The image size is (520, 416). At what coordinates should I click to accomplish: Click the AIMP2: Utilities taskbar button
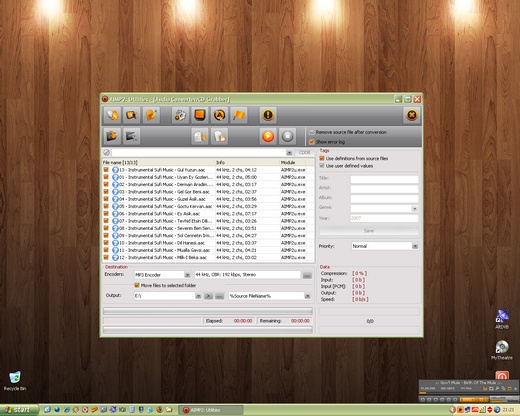[x=211, y=410]
